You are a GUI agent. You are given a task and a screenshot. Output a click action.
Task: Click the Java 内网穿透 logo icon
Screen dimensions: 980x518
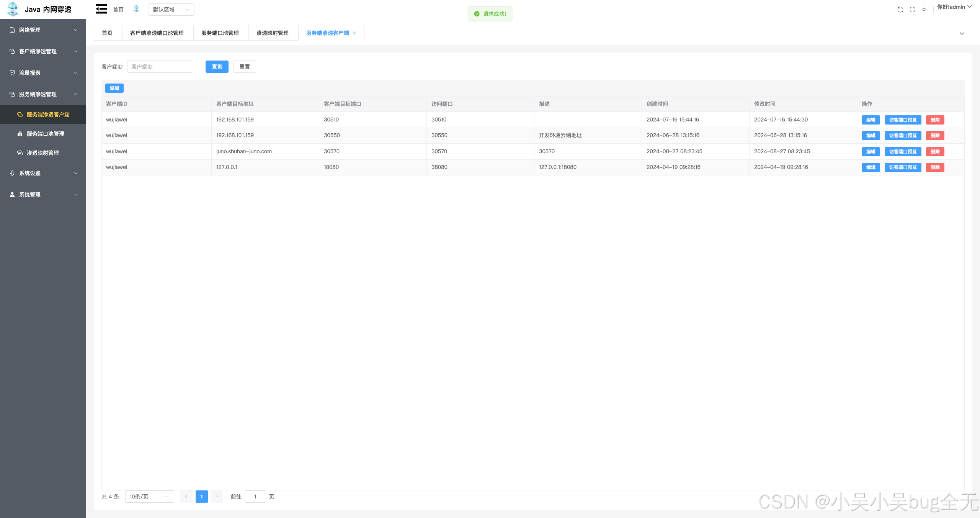(x=13, y=9)
